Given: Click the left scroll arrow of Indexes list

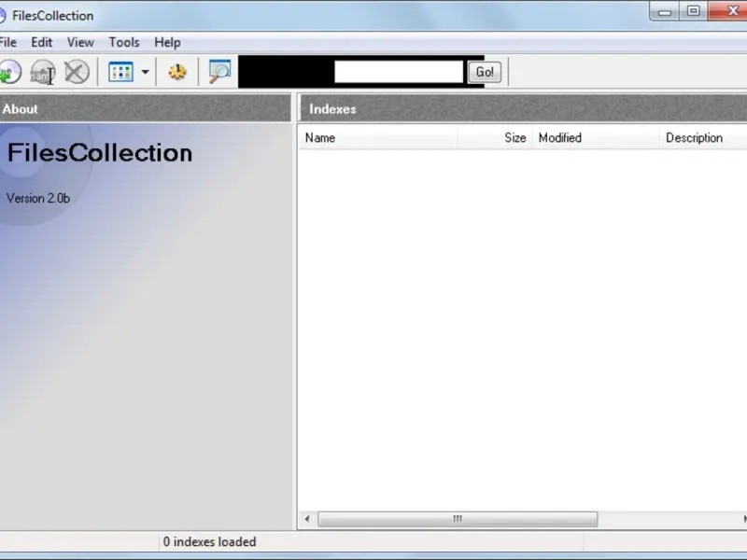Looking at the screenshot, I should click(307, 519).
